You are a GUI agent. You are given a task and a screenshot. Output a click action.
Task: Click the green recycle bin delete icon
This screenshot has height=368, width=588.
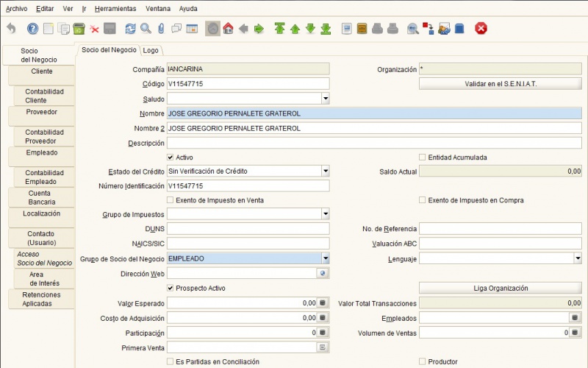click(x=79, y=29)
